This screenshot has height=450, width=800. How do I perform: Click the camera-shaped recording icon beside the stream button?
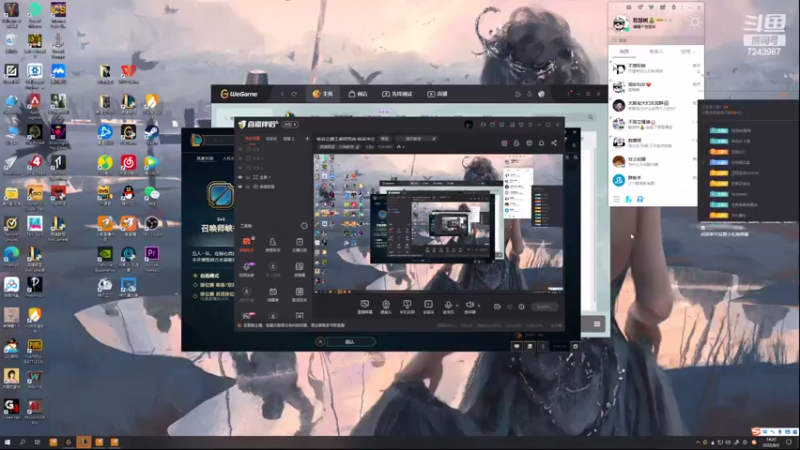497,307
